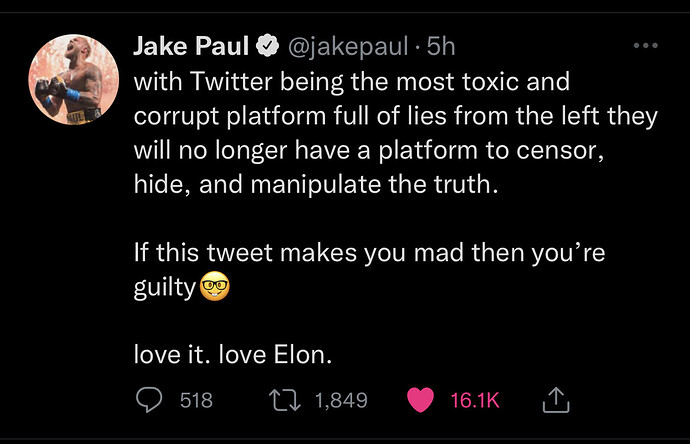
Task: Click the 'will no longer have a platform' line
Action: click(369, 150)
